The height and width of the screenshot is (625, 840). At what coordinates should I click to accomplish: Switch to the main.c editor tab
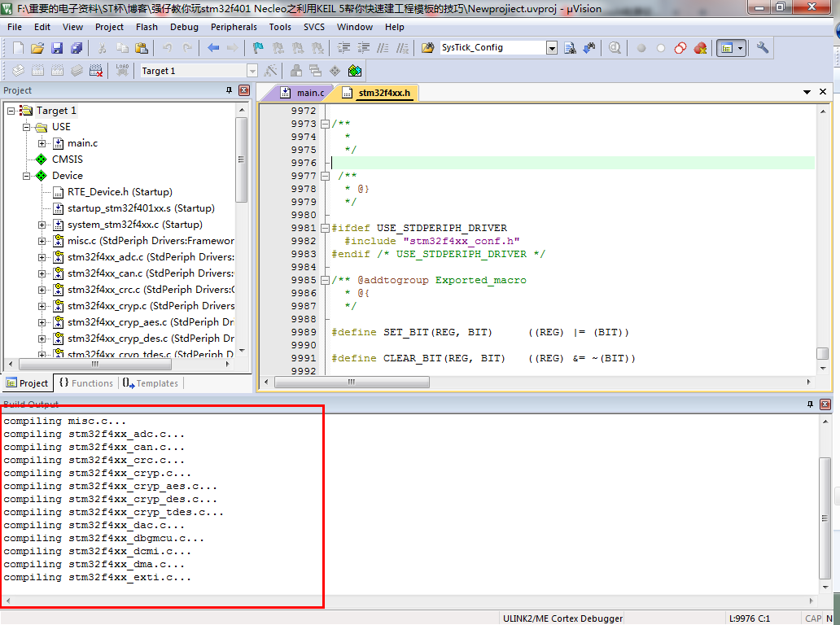[x=304, y=93]
